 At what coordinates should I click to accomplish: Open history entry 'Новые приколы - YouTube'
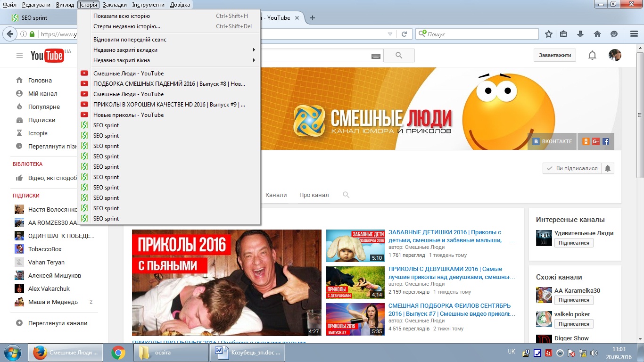pos(170,115)
